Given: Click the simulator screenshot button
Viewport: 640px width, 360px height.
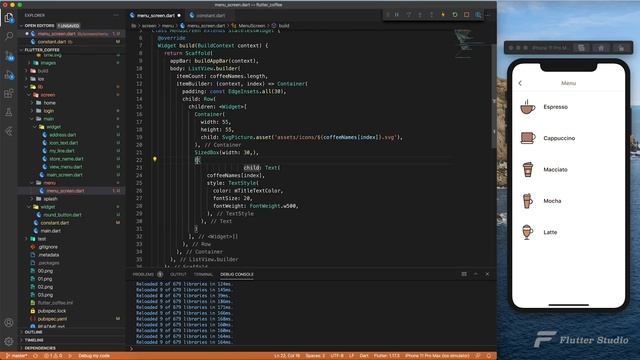Looking at the screenshot, I should pos(581,48).
